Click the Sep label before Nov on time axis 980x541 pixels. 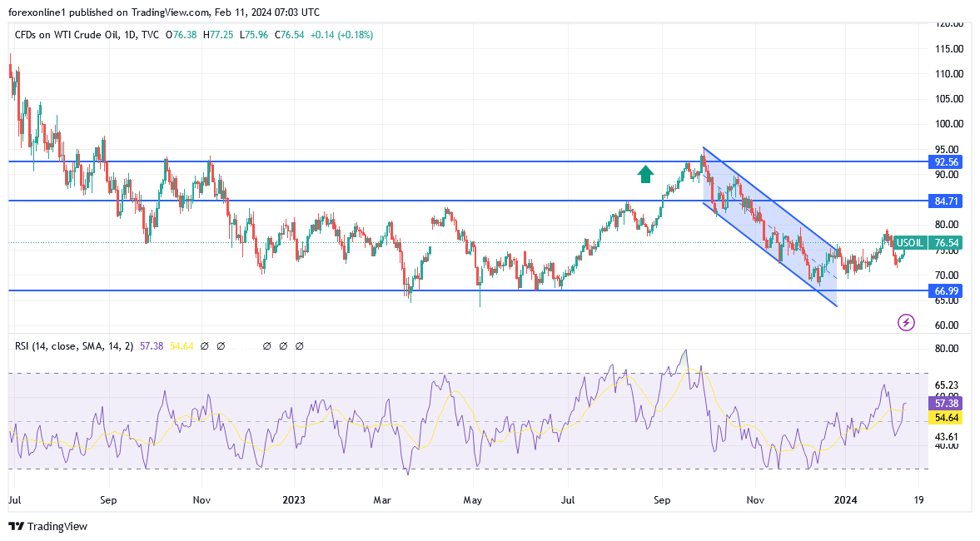click(x=108, y=500)
